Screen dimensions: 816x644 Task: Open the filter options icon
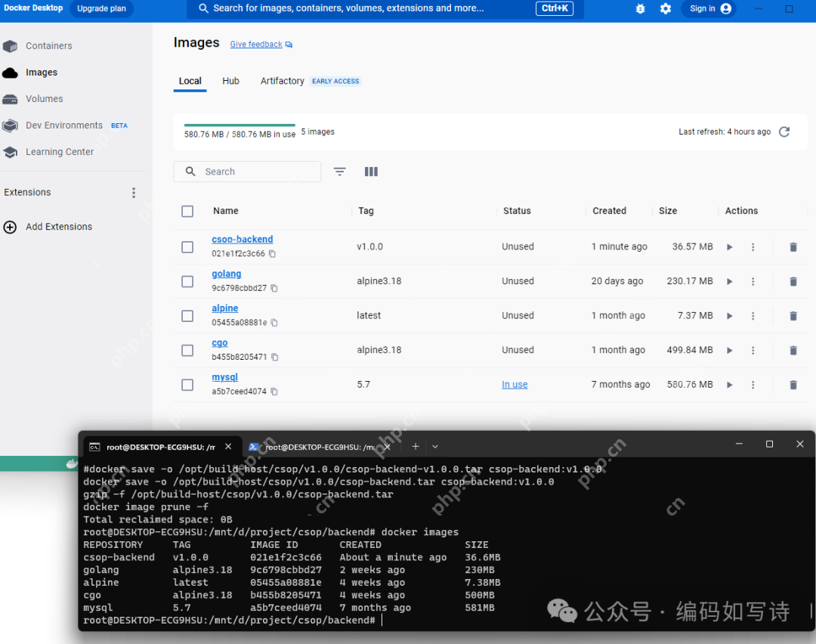pos(340,172)
